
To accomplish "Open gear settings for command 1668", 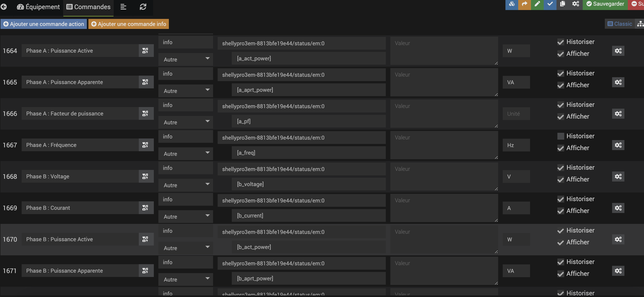I will (x=618, y=176).
